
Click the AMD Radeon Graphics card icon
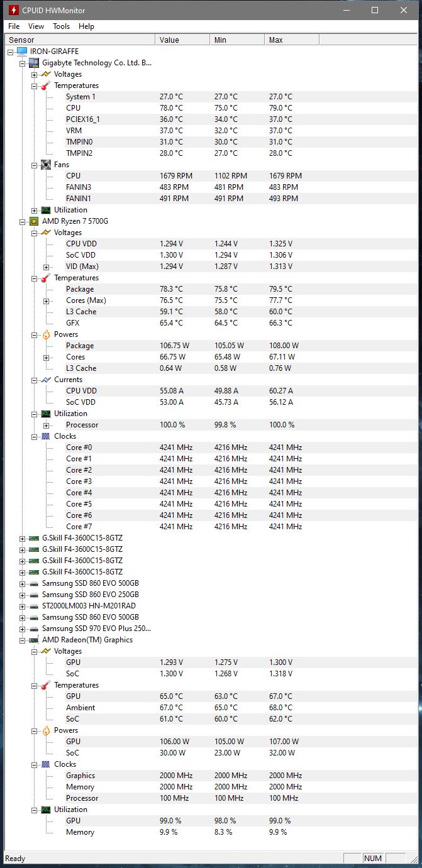pyautogui.click(x=34, y=640)
